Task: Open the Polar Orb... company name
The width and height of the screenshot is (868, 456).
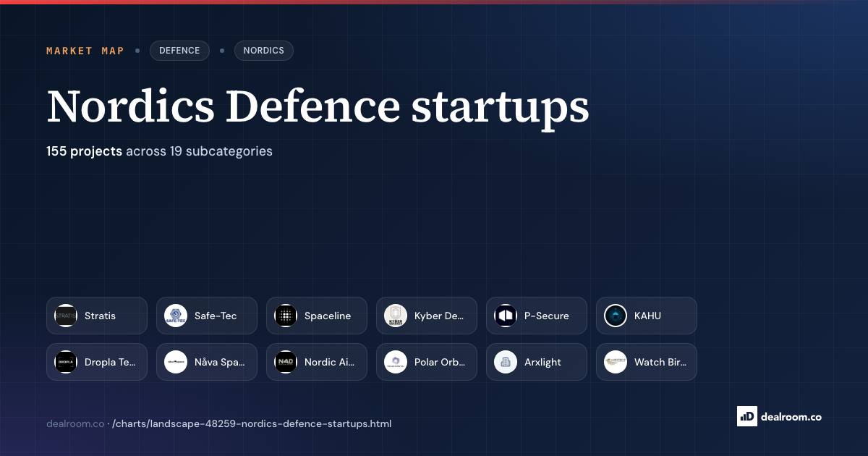Action: (x=440, y=362)
